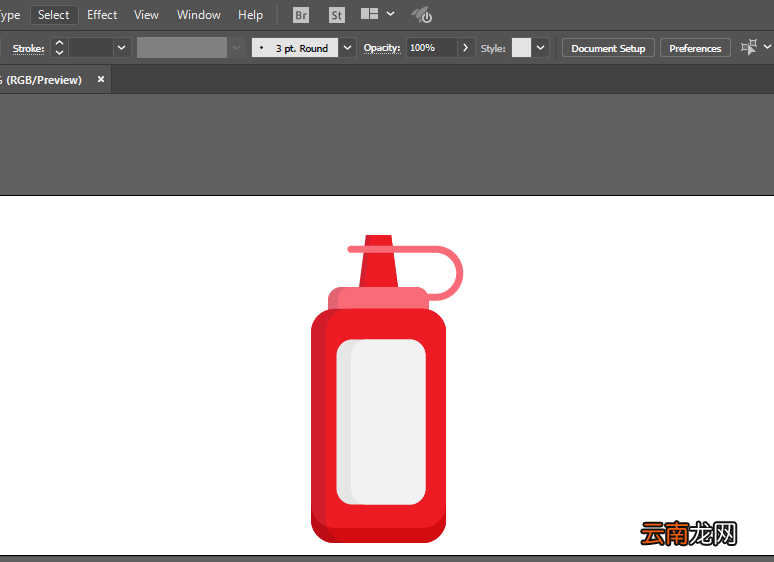Screen dimensions: 774x562
Task: Click the Opacity 100% value field
Action: pos(431,48)
